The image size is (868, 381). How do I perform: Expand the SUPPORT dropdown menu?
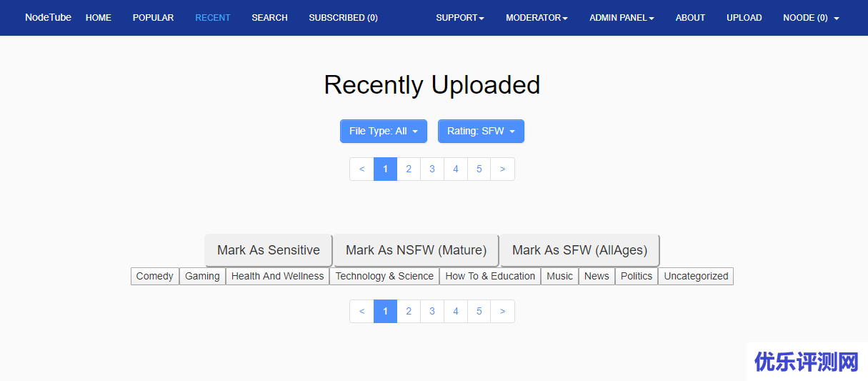460,18
